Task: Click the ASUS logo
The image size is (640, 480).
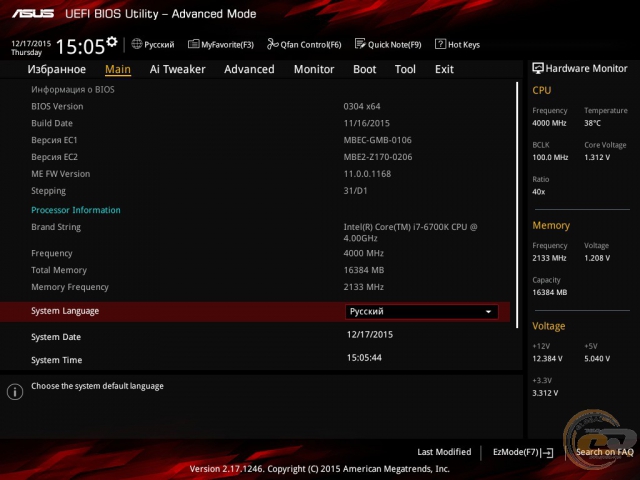Action: [33, 14]
